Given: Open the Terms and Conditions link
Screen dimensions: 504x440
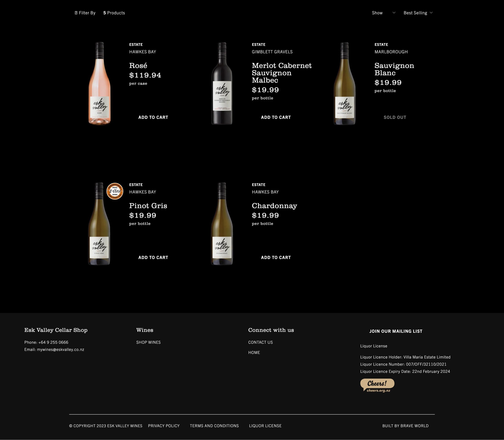Looking at the screenshot, I should 214,426.
